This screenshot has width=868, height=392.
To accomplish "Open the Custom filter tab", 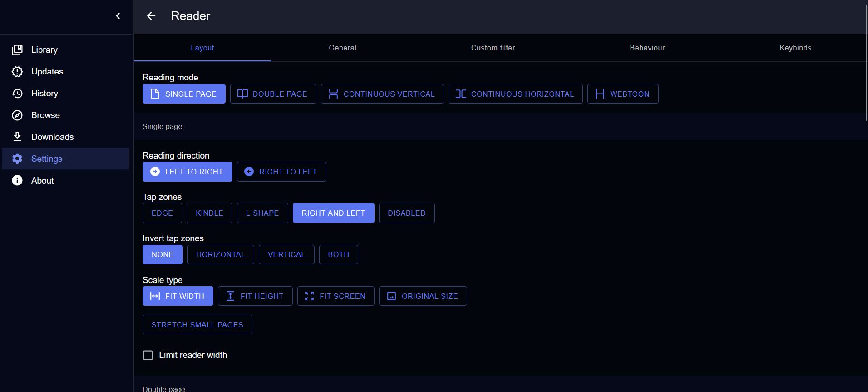I will coord(493,48).
